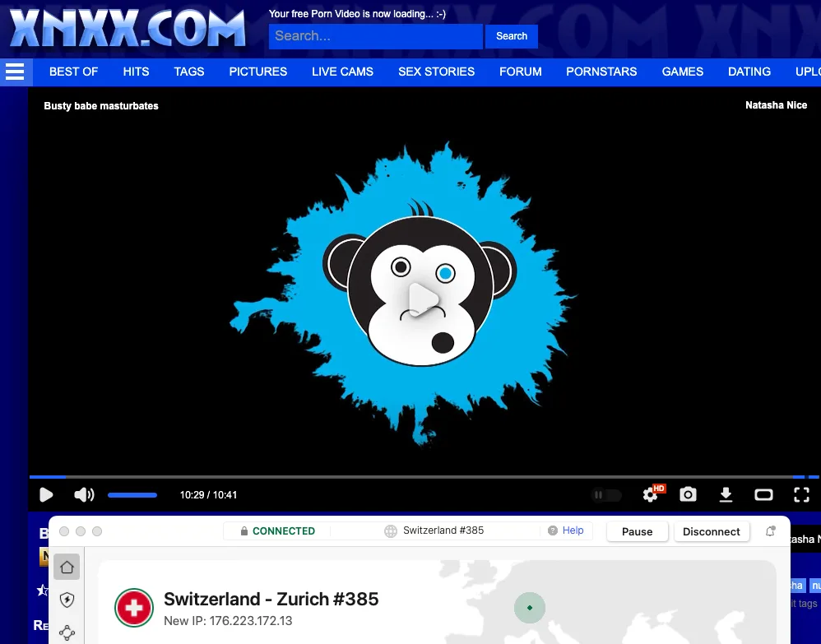
Task: Click Switzerland - Zurich #385 heading
Action: [271, 599]
